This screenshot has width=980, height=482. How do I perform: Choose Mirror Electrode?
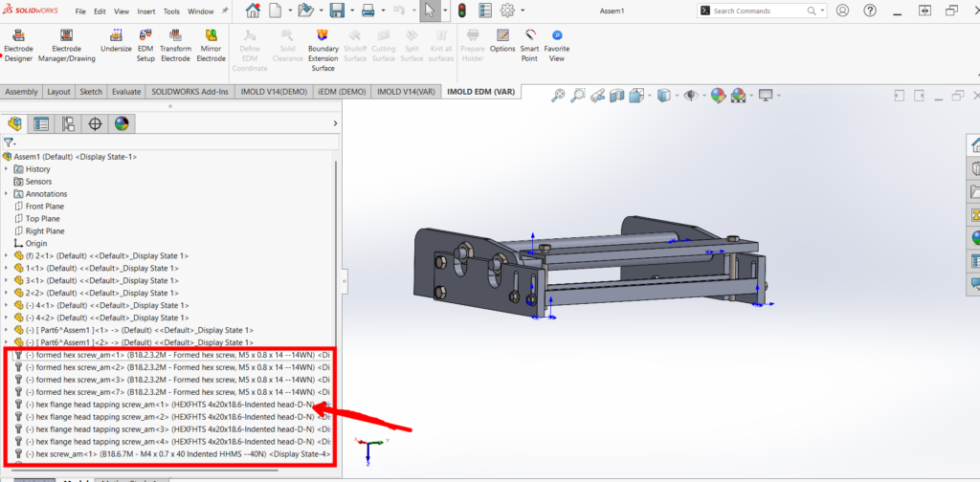212,45
